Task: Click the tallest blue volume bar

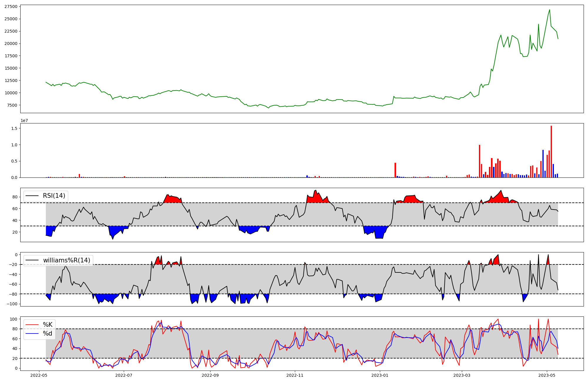Action: (x=543, y=163)
